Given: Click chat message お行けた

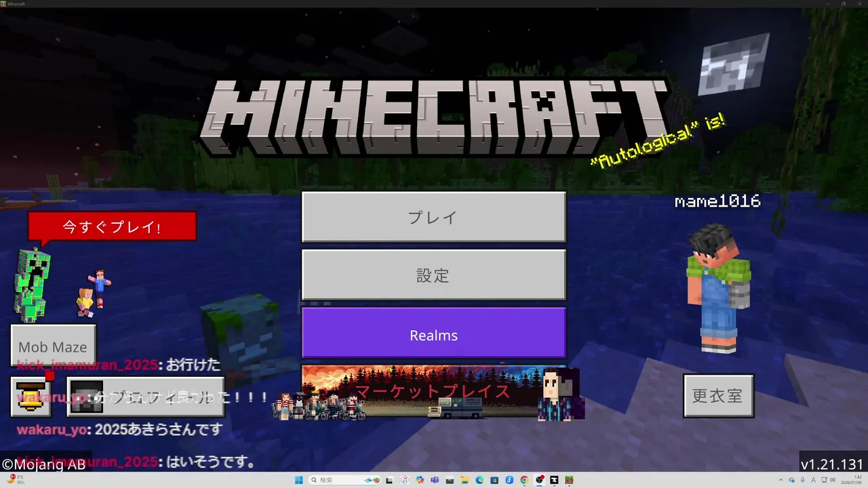Looking at the screenshot, I should [193, 365].
